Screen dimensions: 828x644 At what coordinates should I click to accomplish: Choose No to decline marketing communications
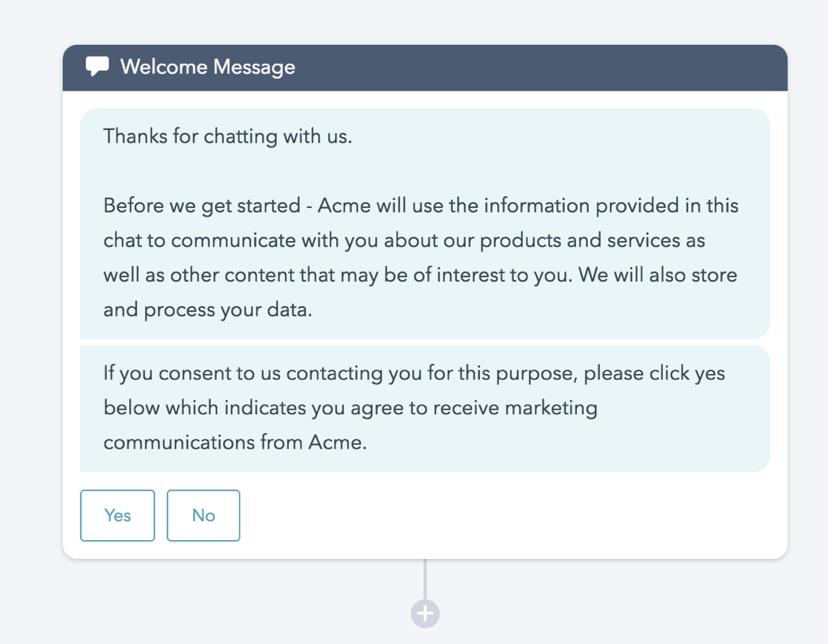click(203, 515)
